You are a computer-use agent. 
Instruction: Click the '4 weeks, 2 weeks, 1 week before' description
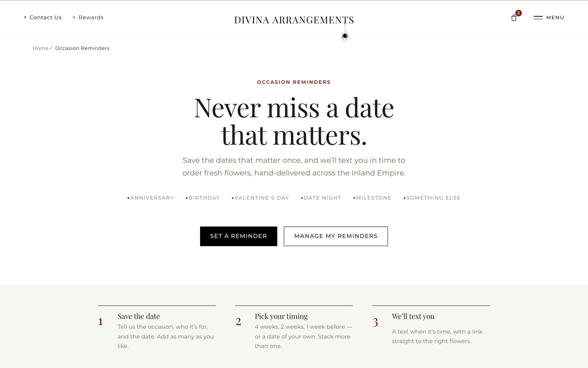click(x=304, y=336)
